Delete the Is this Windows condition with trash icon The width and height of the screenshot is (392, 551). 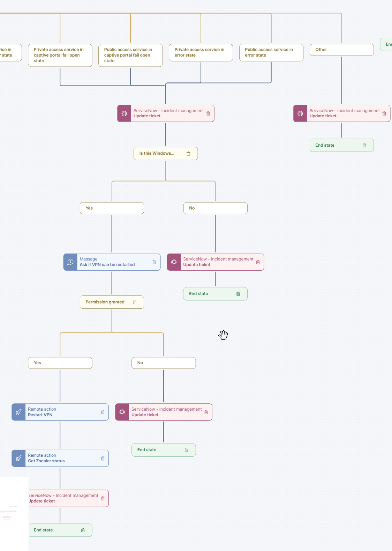pos(189,153)
